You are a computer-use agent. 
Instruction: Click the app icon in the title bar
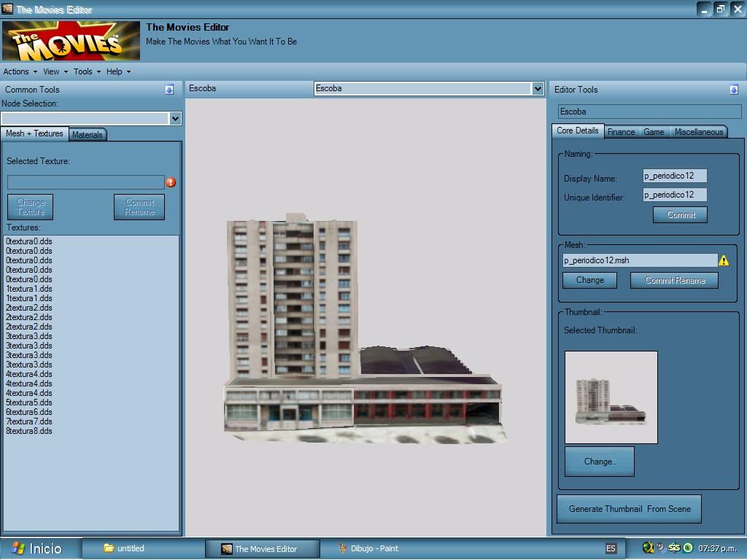[7, 9]
